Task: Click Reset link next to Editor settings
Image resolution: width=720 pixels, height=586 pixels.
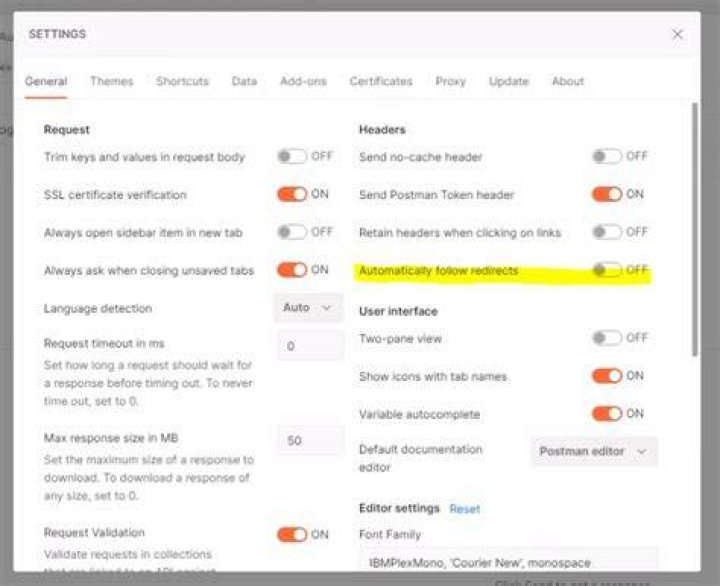Action: (465, 509)
